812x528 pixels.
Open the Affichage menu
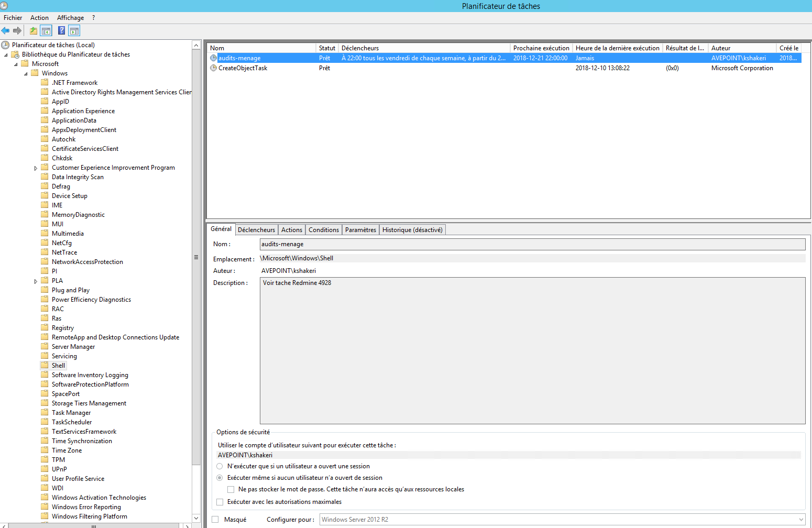[x=70, y=18]
